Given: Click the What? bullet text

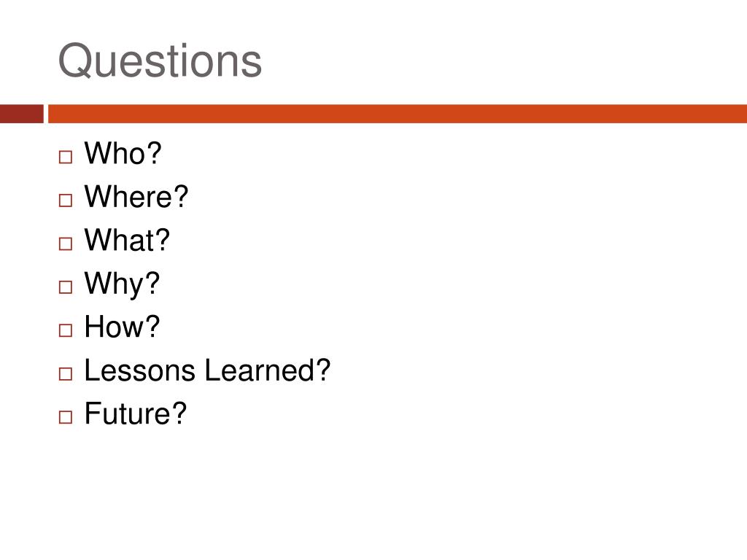Looking at the screenshot, I should [x=127, y=240].
